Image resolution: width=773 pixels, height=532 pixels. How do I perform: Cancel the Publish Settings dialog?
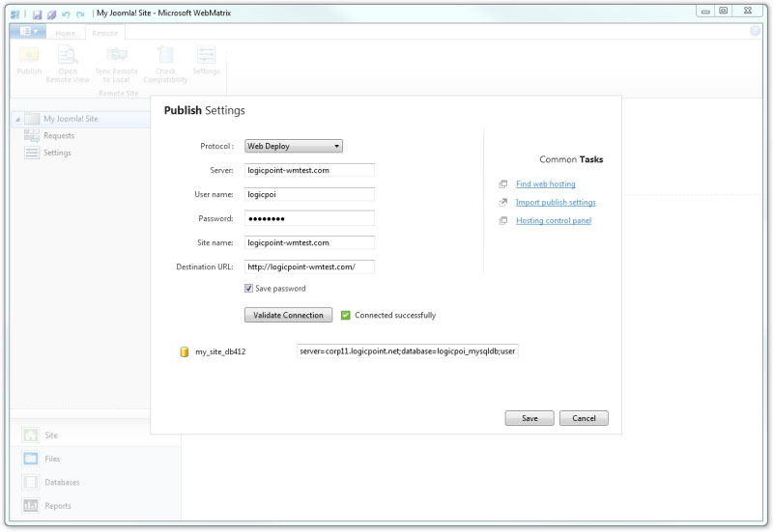click(x=584, y=418)
